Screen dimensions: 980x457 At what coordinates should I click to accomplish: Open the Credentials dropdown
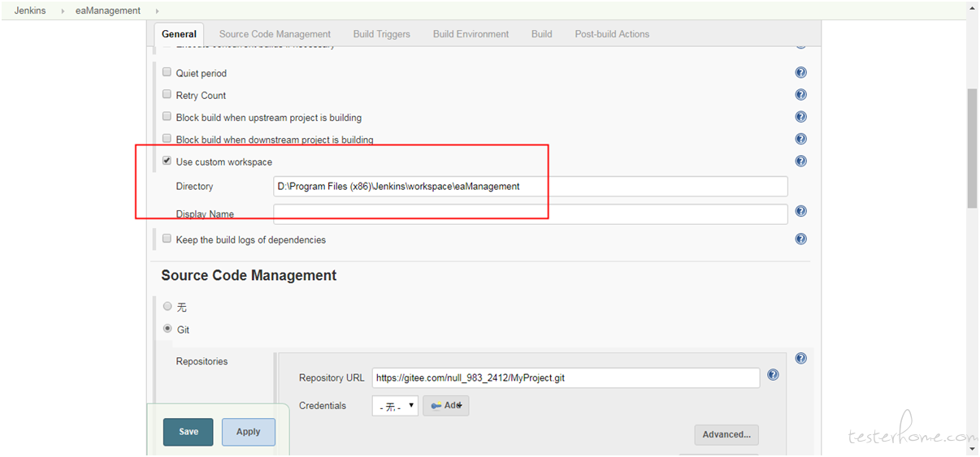395,406
